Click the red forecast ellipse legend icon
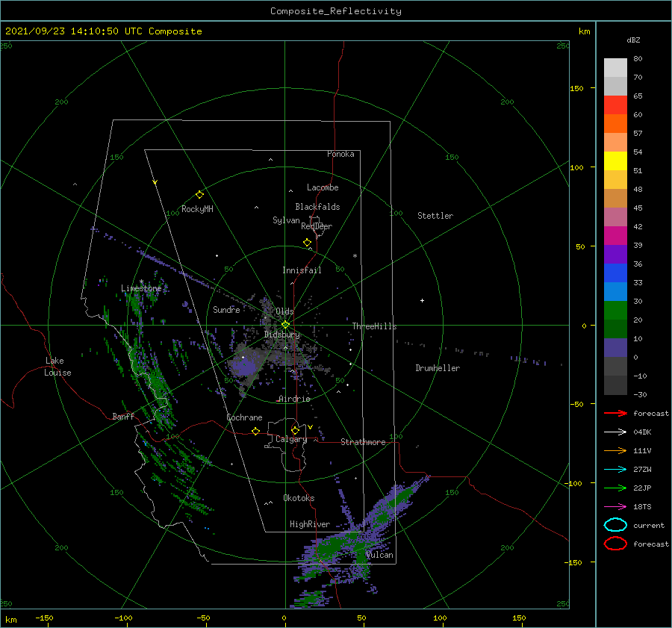 coord(615,544)
